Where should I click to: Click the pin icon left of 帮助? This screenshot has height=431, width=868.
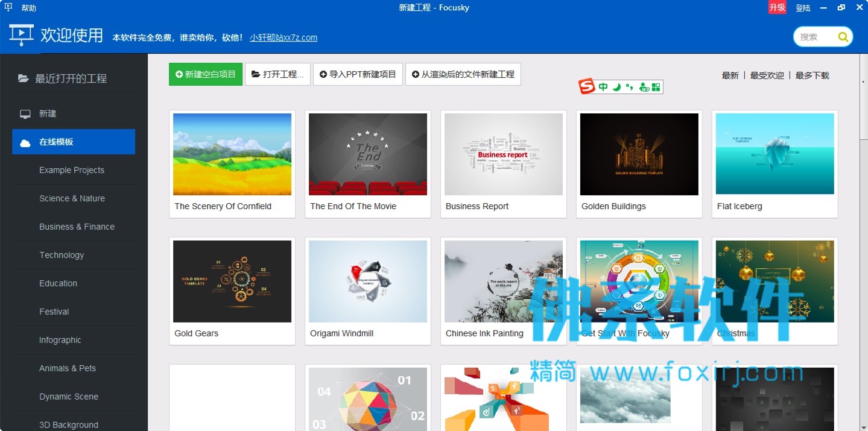8,8
